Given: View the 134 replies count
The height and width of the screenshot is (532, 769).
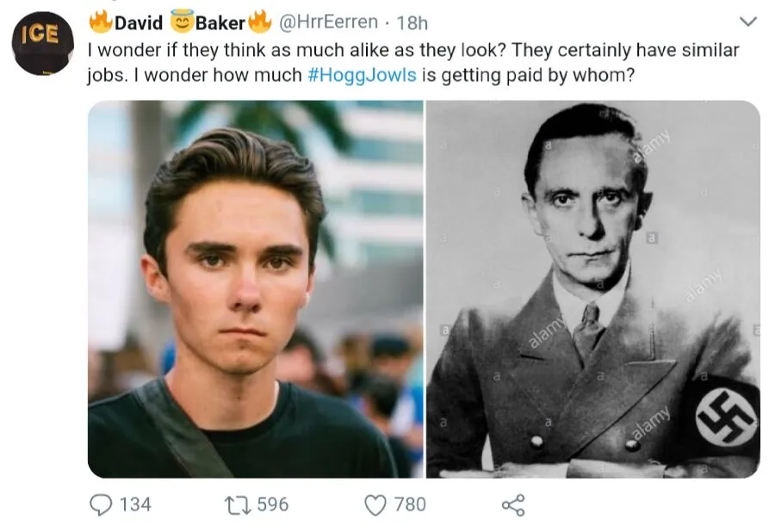Looking at the screenshot, I should point(134,504).
